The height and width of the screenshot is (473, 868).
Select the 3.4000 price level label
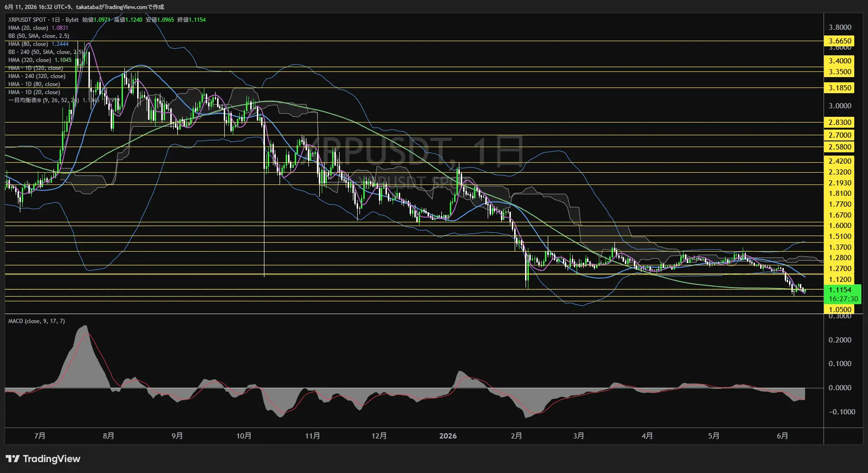840,61
